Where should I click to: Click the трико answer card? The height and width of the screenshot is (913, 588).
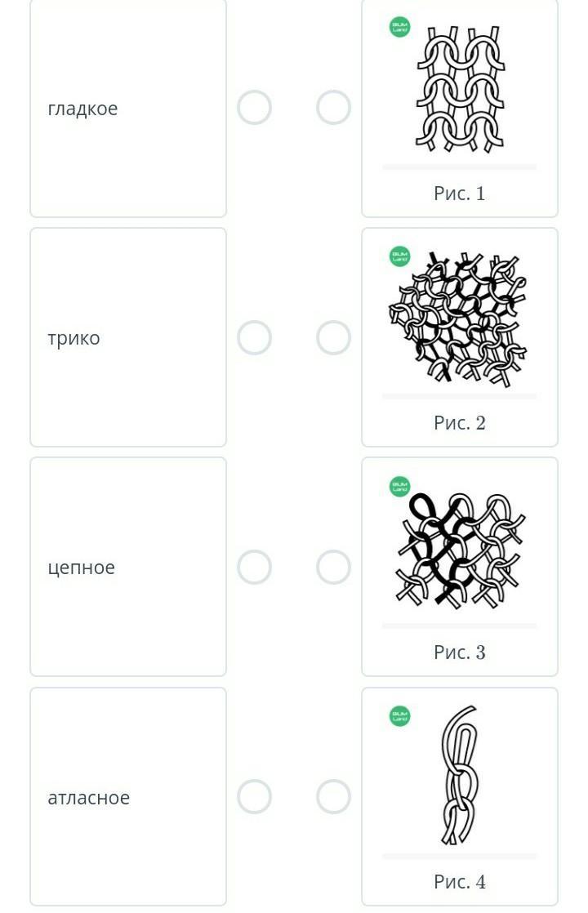click(128, 337)
